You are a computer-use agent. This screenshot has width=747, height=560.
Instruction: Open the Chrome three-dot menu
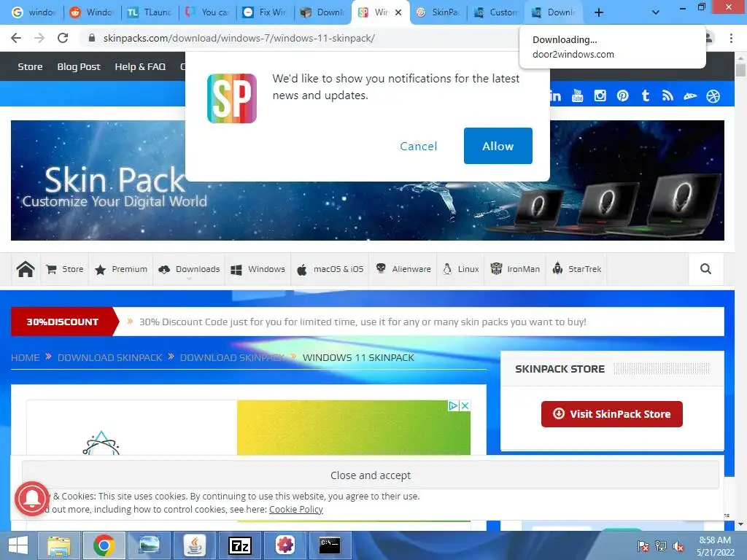point(731,38)
